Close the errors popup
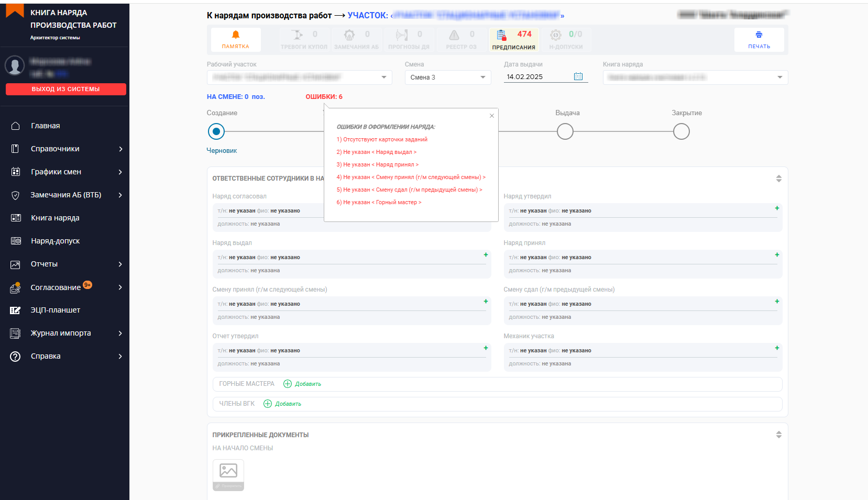The image size is (868, 500). click(x=491, y=116)
